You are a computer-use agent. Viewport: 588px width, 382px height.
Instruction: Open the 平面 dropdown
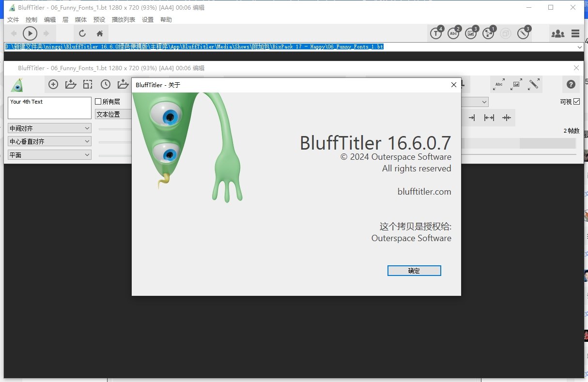pos(49,155)
